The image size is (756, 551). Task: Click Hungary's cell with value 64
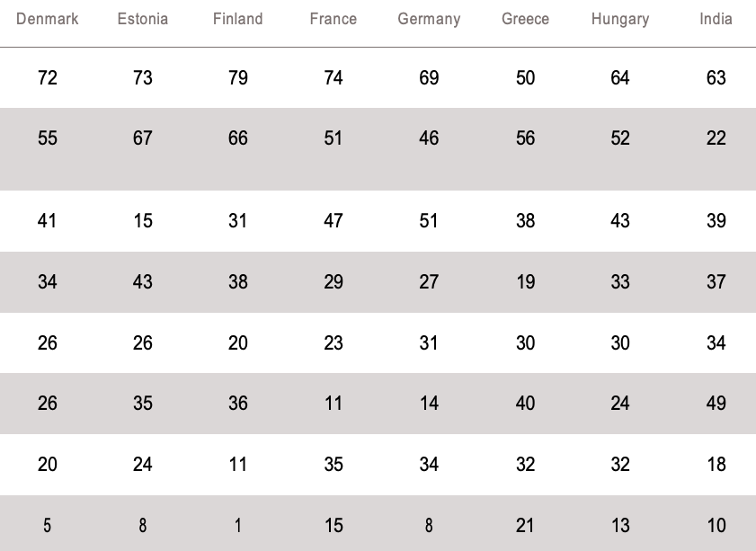tap(620, 78)
